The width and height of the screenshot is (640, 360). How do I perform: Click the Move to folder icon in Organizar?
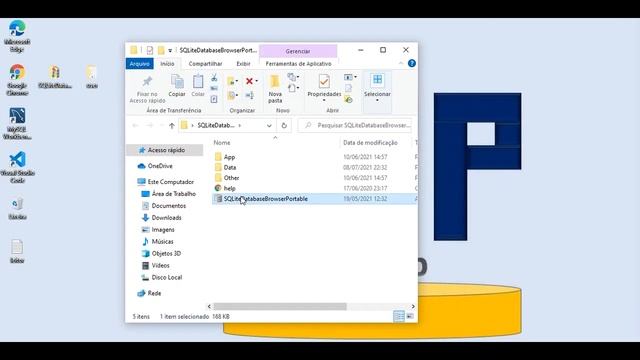coord(231,81)
